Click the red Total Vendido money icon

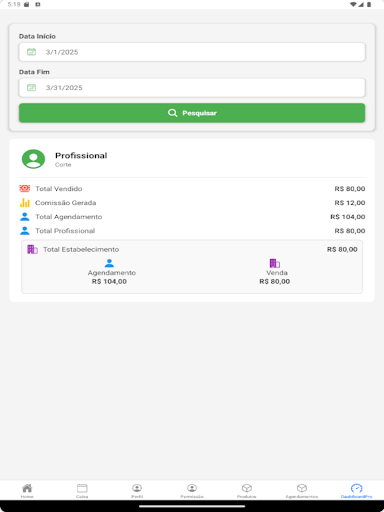click(25, 189)
